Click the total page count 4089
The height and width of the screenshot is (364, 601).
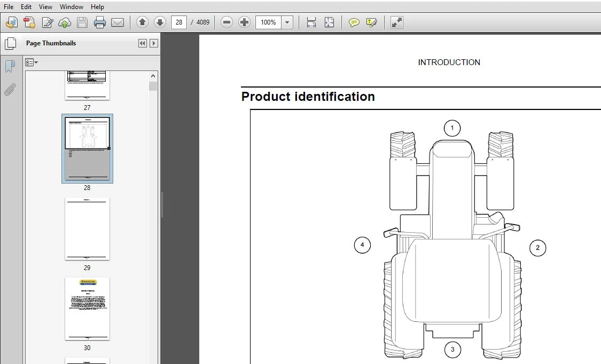(203, 22)
